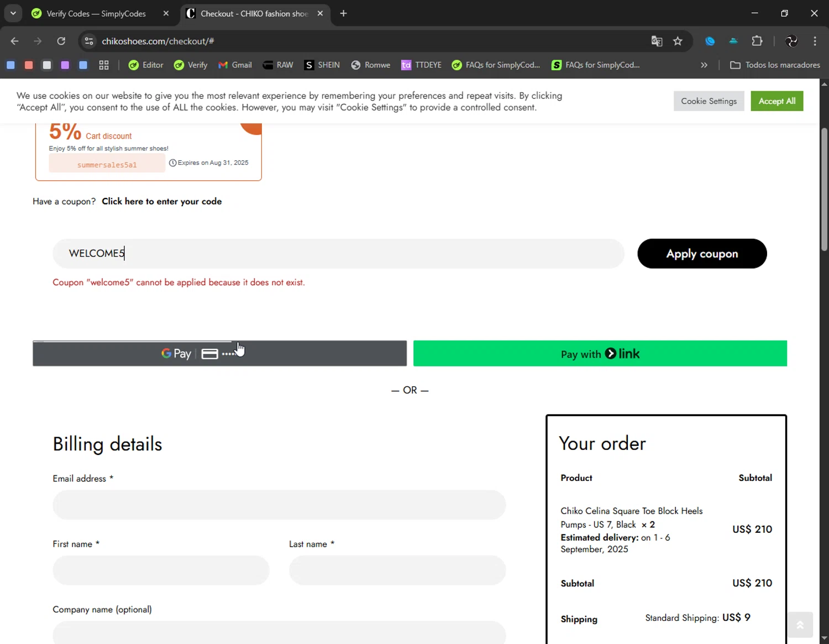Open FAQs for SimplyCodes bookmark with S icon

(x=596, y=65)
